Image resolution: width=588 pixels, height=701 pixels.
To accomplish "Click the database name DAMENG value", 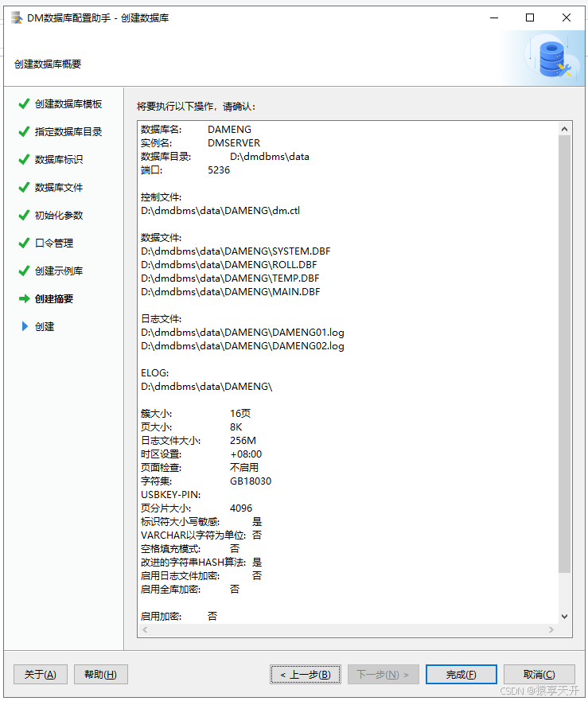I will (229, 129).
